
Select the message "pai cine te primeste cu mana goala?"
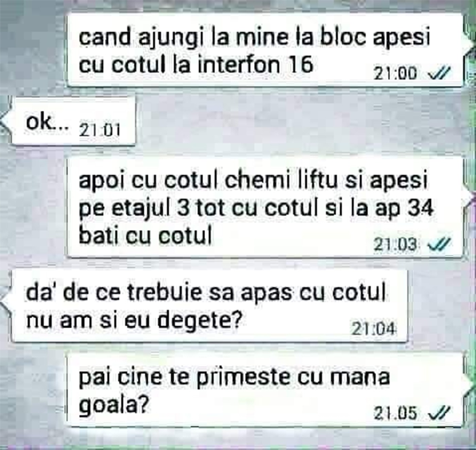click(x=266, y=390)
